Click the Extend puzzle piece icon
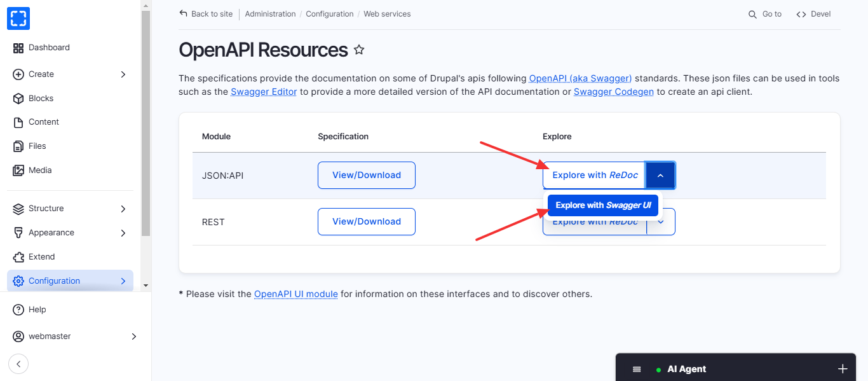868x381 pixels. coord(18,257)
